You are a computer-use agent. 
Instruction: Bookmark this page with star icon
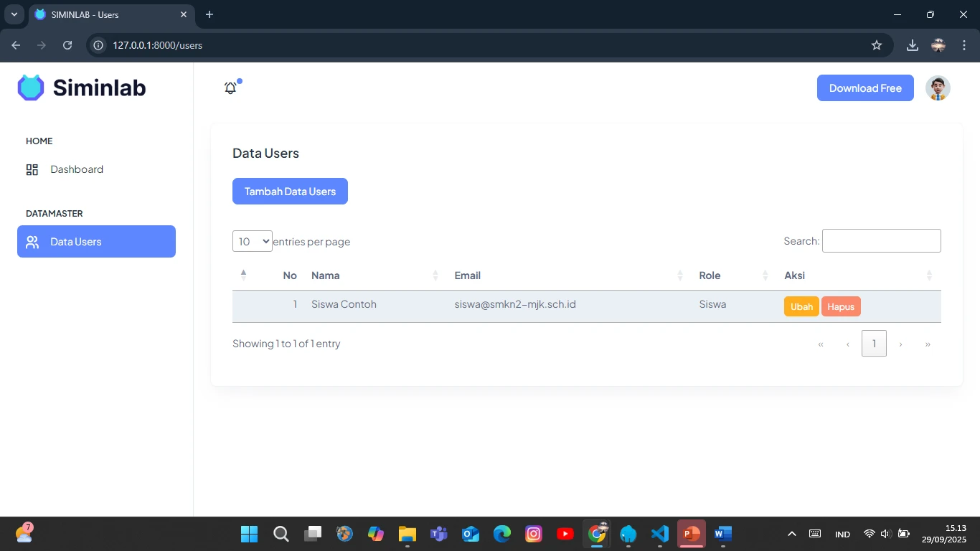[x=876, y=45]
